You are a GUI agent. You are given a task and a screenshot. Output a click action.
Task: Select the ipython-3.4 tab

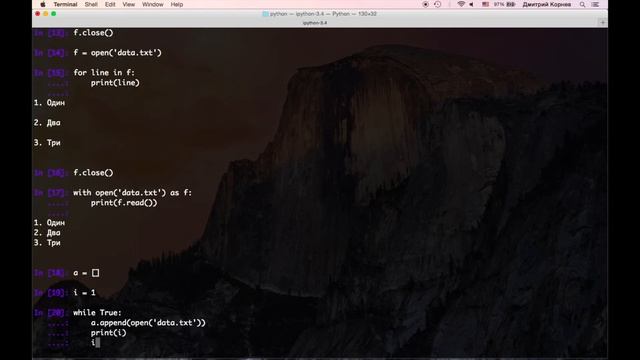click(315, 23)
